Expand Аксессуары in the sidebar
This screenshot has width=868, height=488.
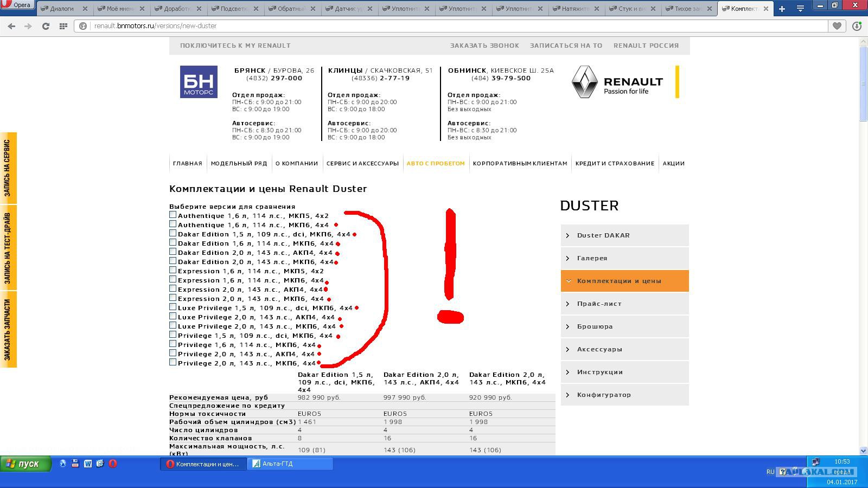pyautogui.click(x=624, y=349)
